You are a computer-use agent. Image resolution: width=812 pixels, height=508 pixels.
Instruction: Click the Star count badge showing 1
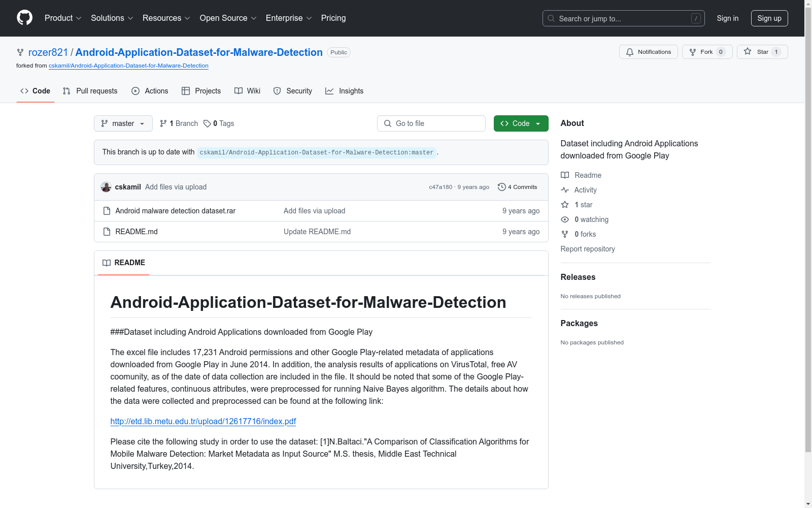776,52
